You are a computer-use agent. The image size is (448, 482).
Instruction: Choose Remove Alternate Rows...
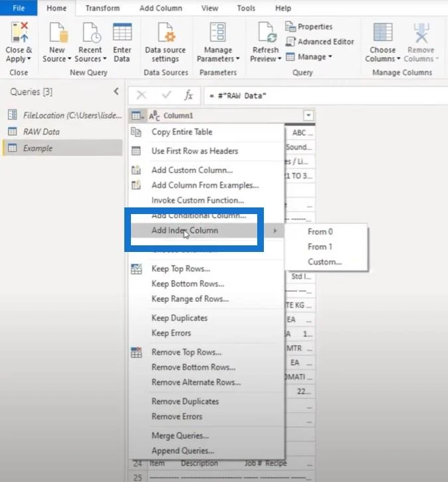click(x=207, y=382)
